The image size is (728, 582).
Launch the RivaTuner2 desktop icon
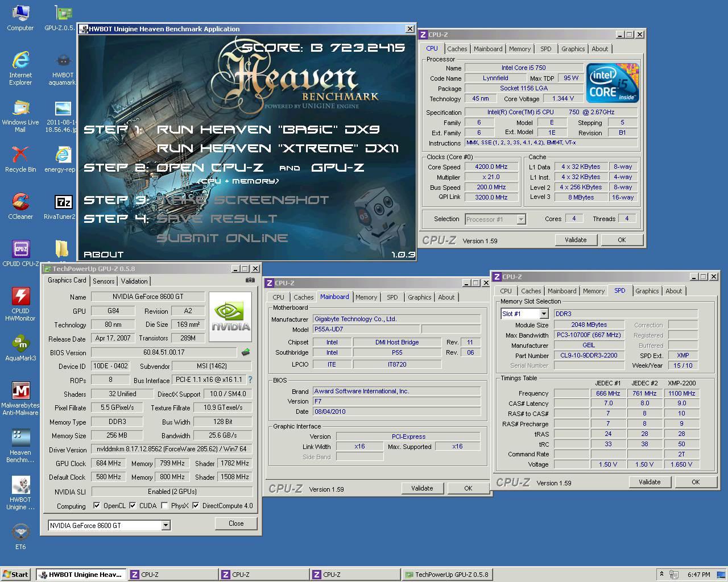click(61, 206)
